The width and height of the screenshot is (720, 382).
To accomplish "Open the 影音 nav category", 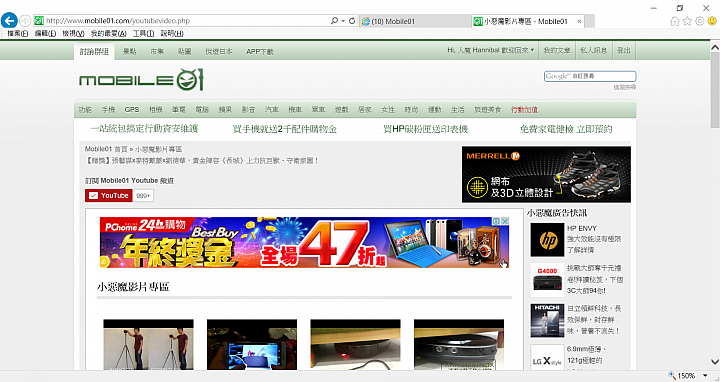I will 248,110.
